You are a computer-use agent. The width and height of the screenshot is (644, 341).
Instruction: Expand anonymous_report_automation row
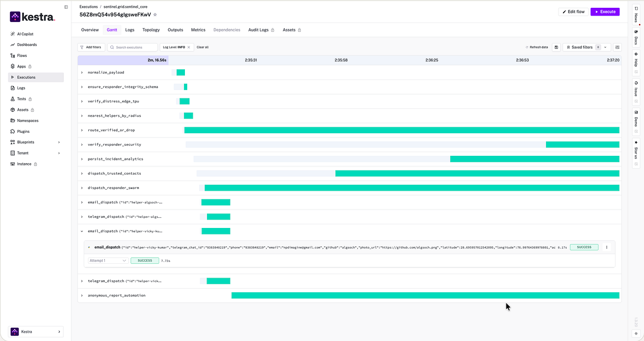[x=82, y=296]
